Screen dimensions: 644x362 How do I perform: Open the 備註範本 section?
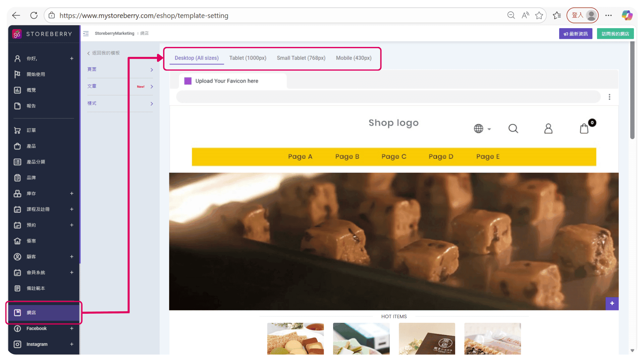[37, 288]
